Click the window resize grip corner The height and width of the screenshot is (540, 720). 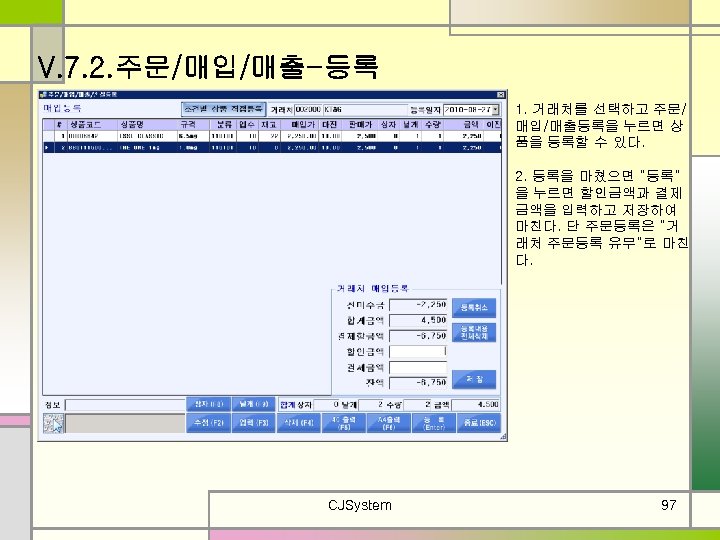[x=503, y=437]
